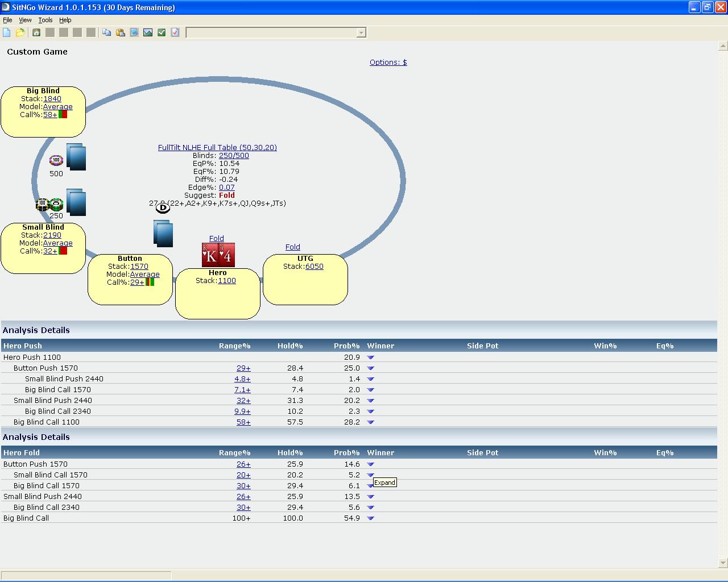Click Big Blind's green-red call range swatch

(x=63, y=114)
